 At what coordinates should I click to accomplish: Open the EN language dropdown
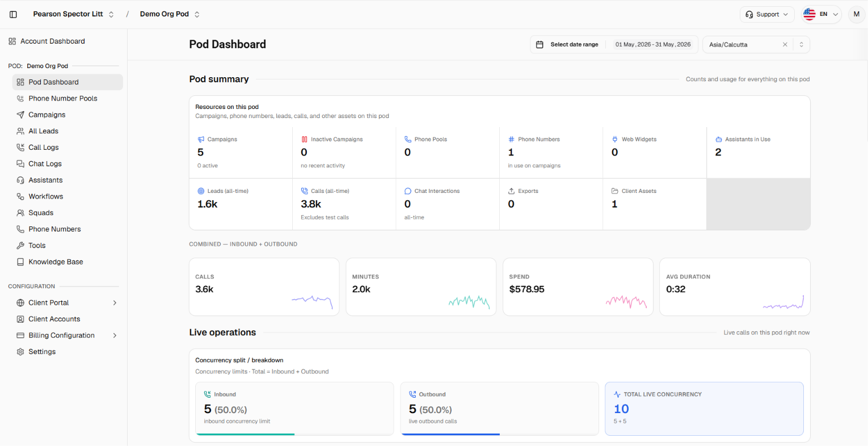pyautogui.click(x=821, y=14)
